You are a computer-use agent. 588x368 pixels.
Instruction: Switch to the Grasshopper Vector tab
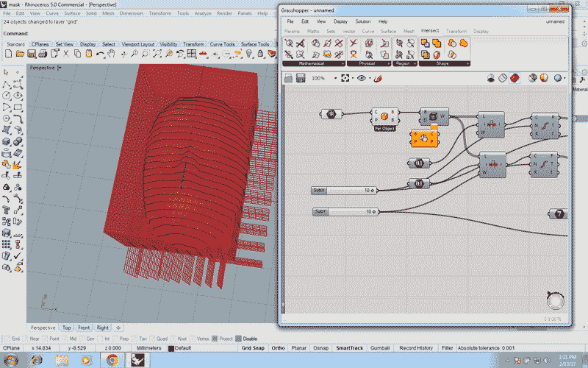(348, 32)
